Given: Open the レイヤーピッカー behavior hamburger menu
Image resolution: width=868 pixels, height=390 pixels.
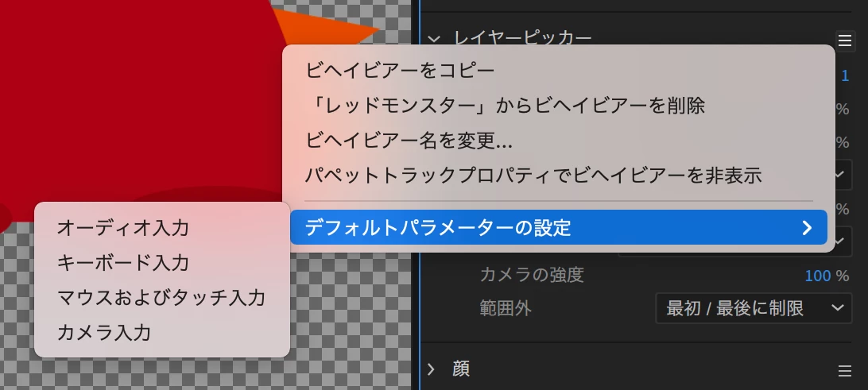Looking at the screenshot, I should (x=844, y=41).
